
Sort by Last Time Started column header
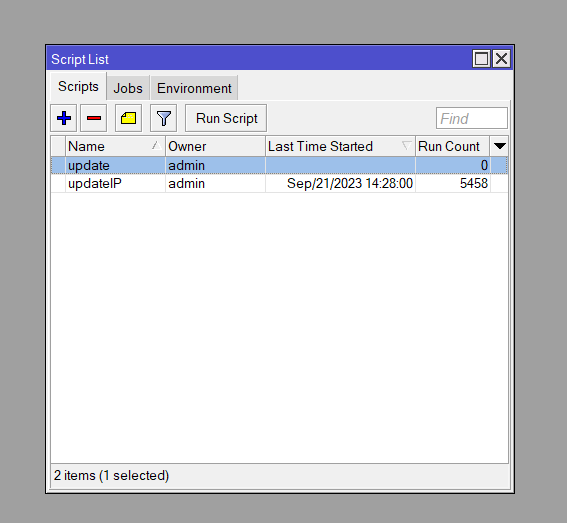pyautogui.click(x=340, y=146)
